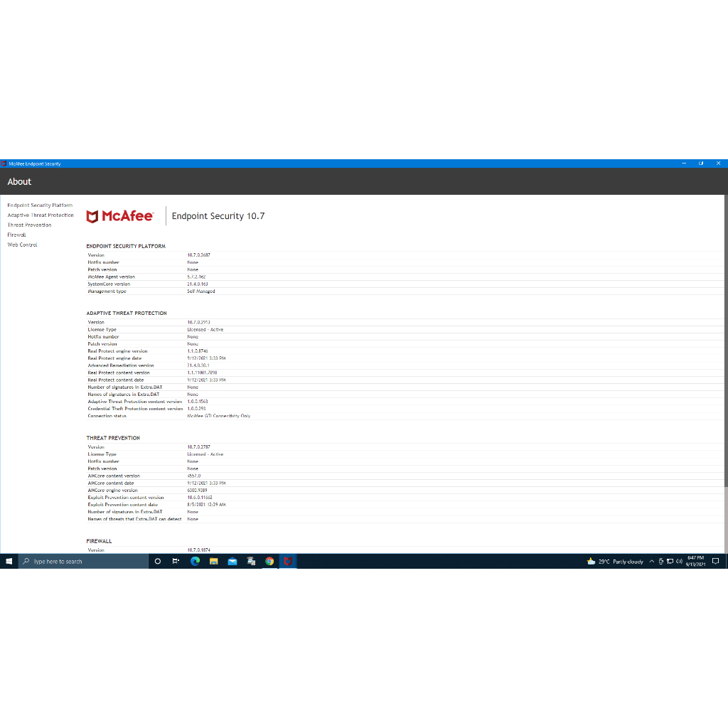Click the McAfee shield logo in header
The height and width of the screenshot is (728, 728).
coord(92,216)
